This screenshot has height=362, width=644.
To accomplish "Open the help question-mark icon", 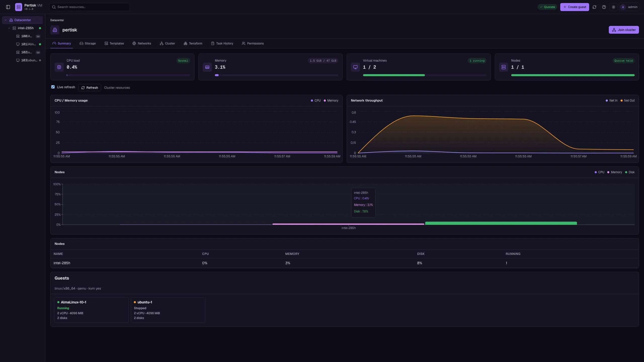I will [x=604, y=7].
